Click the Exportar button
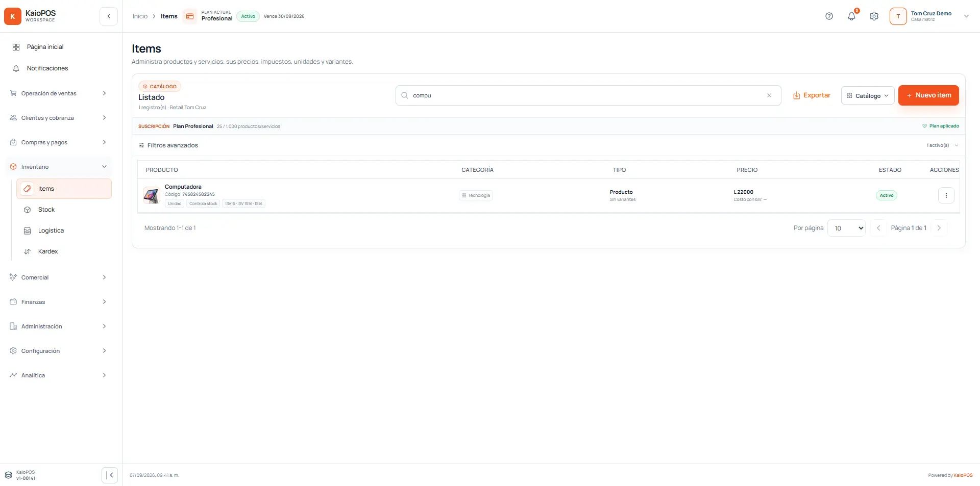This screenshot has height=486, width=980. (x=812, y=95)
